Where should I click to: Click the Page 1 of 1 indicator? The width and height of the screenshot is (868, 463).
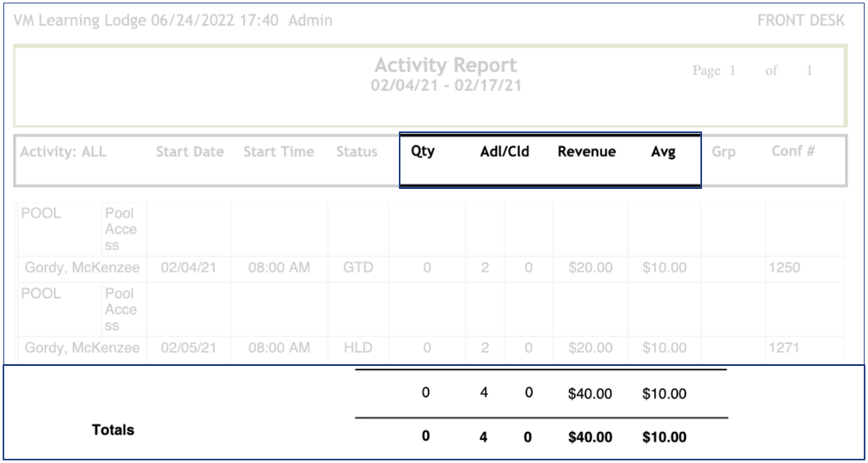pos(752,71)
